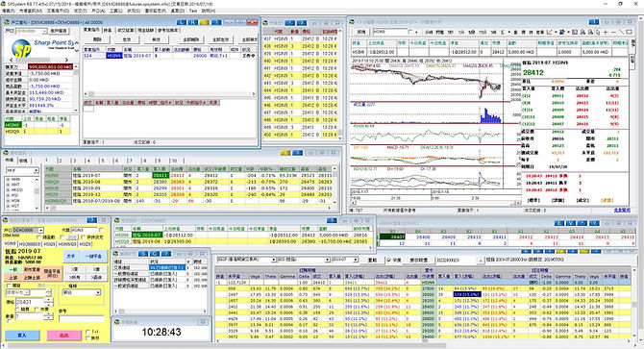Screen dimensions: 644x349
Task: Click the ? help button in positions window title bar
Action: [x=332, y=220]
